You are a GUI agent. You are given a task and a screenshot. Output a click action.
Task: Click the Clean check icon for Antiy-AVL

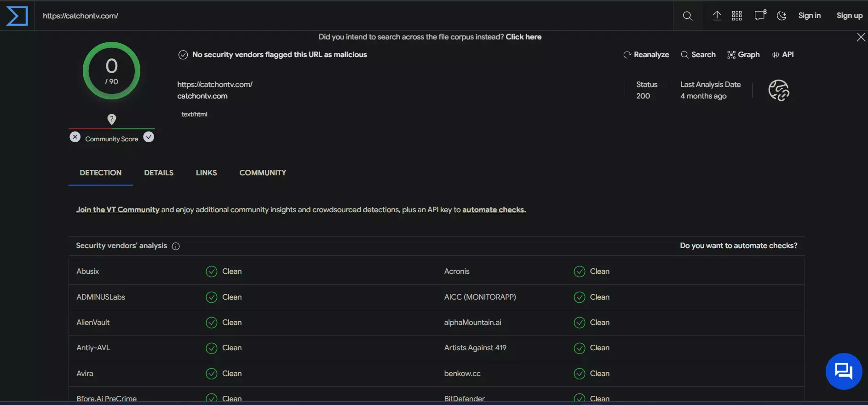[212, 348]
